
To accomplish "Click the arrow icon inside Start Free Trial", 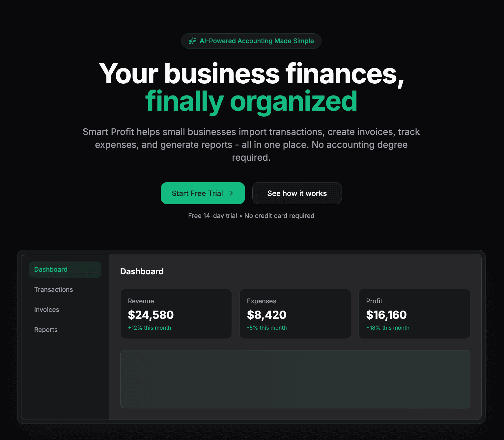I will (x=231, y=193).
